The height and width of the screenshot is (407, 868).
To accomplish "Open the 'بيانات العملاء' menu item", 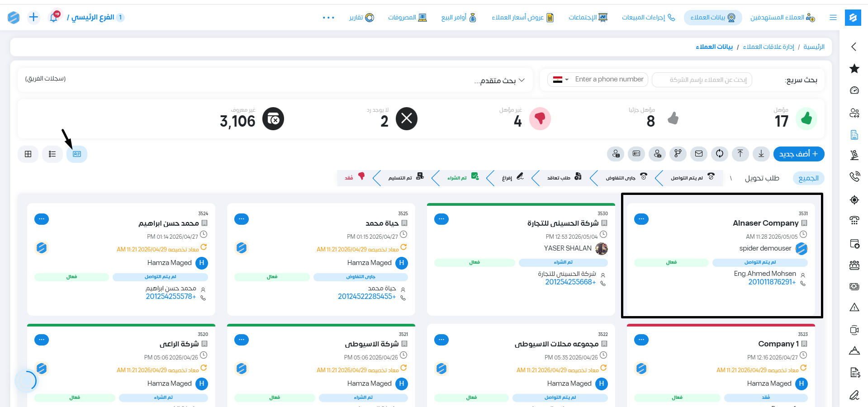I will click(x=713, y=17).
